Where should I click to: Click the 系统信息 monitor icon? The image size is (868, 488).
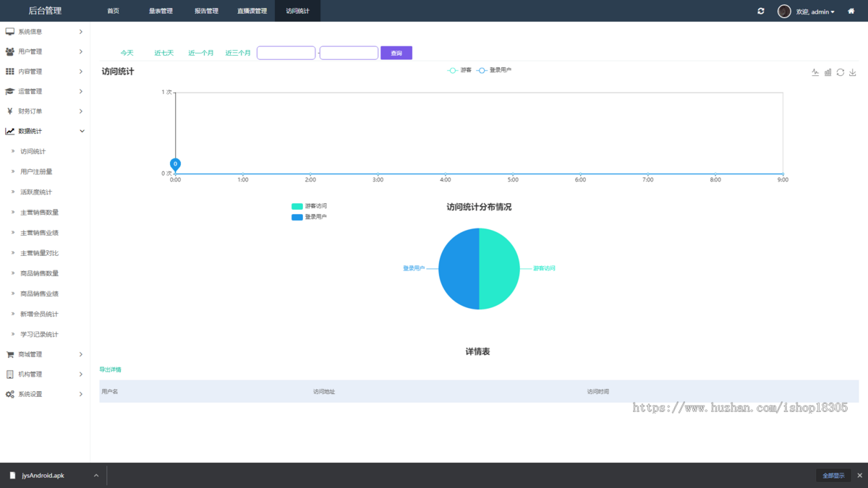coord(10,32)
